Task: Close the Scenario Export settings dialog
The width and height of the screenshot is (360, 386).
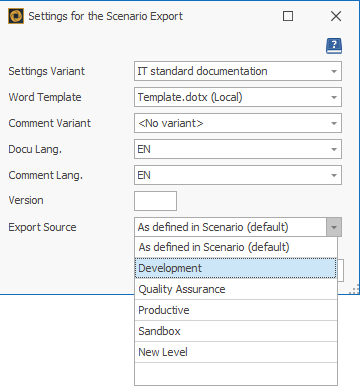Action: pos(336,16)
